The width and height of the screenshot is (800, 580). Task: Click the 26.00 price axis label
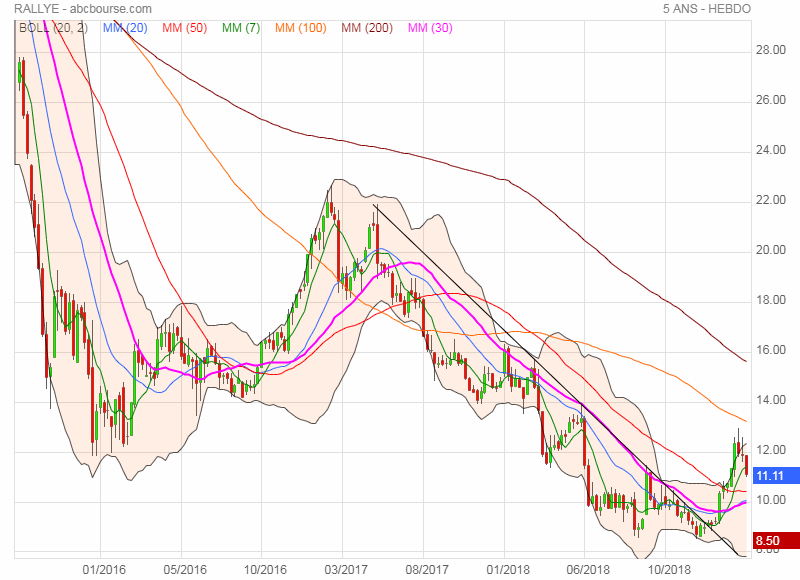pyautogui.click(x=770, y=100)
